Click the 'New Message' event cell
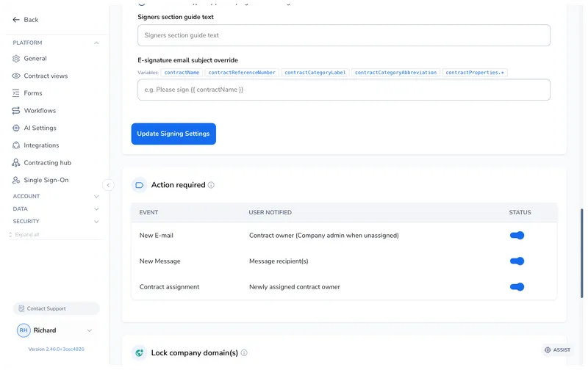 tap(160, 261)
